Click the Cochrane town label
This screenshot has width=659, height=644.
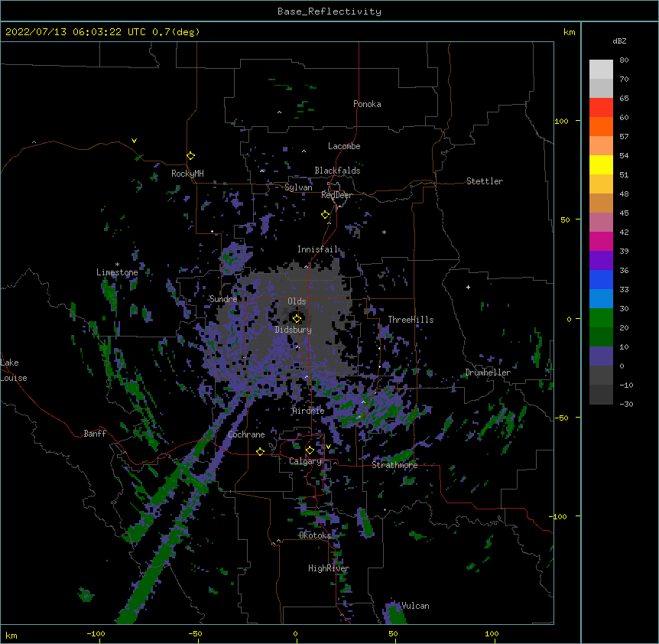click(246, 434)
